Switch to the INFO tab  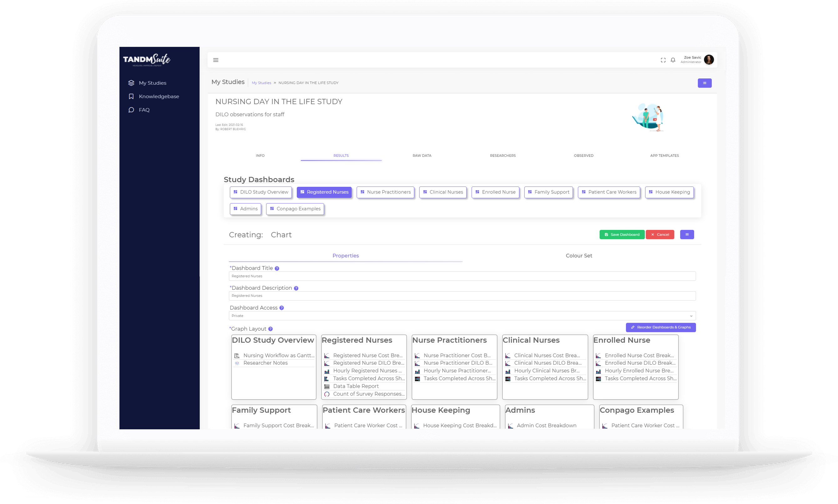pos(260,156)
